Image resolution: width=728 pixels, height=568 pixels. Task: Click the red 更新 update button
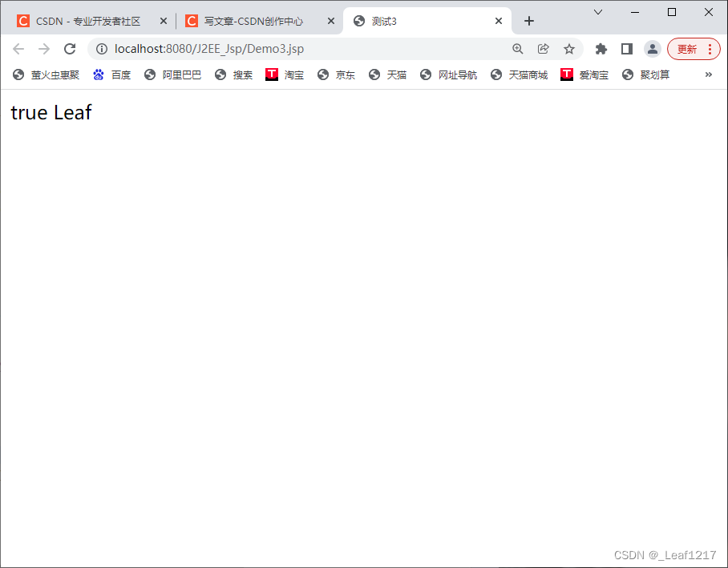[x=694, y=49]
